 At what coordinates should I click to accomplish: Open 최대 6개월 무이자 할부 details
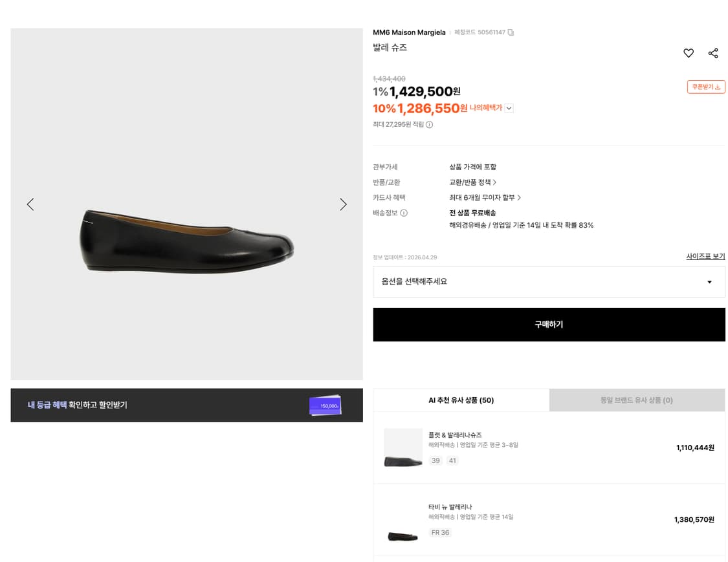(485, 198)
